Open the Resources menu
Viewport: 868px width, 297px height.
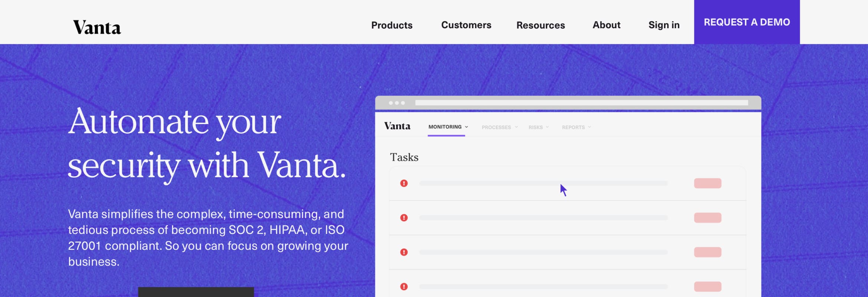(x=540, y=25)
